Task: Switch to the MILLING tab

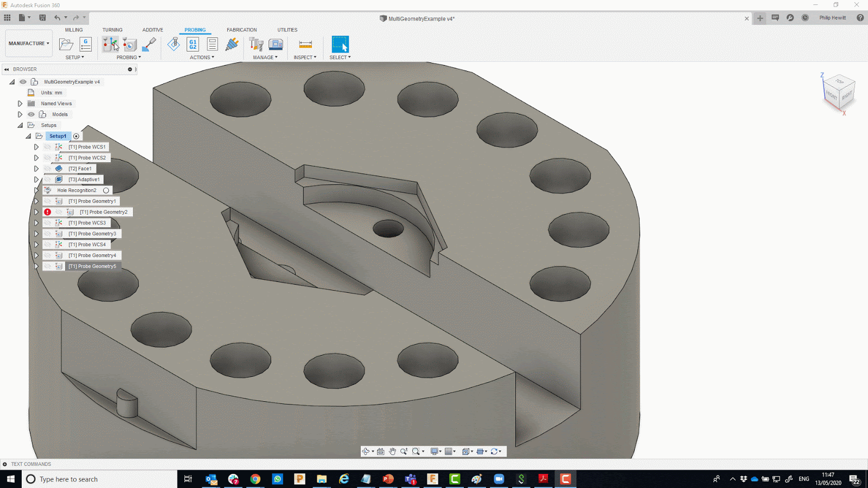Action: click(x=74, y=30)
